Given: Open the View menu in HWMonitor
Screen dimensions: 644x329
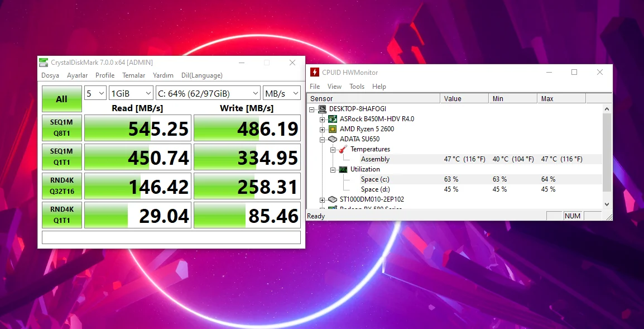Looking at the screenshot, I should point(334,87).
